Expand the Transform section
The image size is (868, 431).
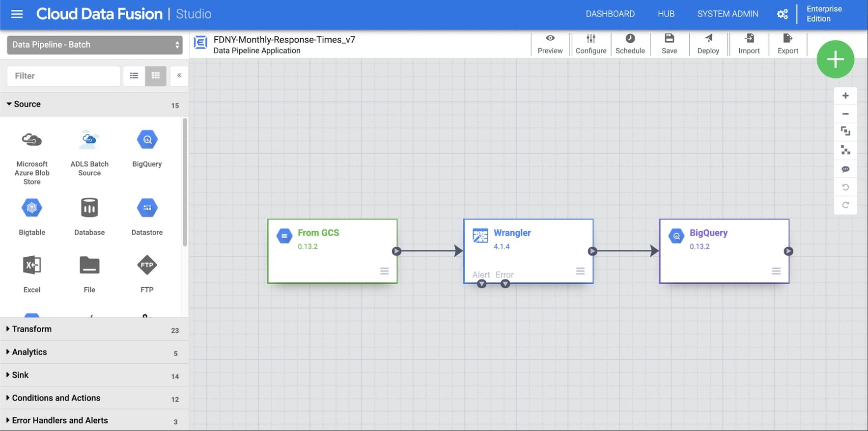pos(94,329)
